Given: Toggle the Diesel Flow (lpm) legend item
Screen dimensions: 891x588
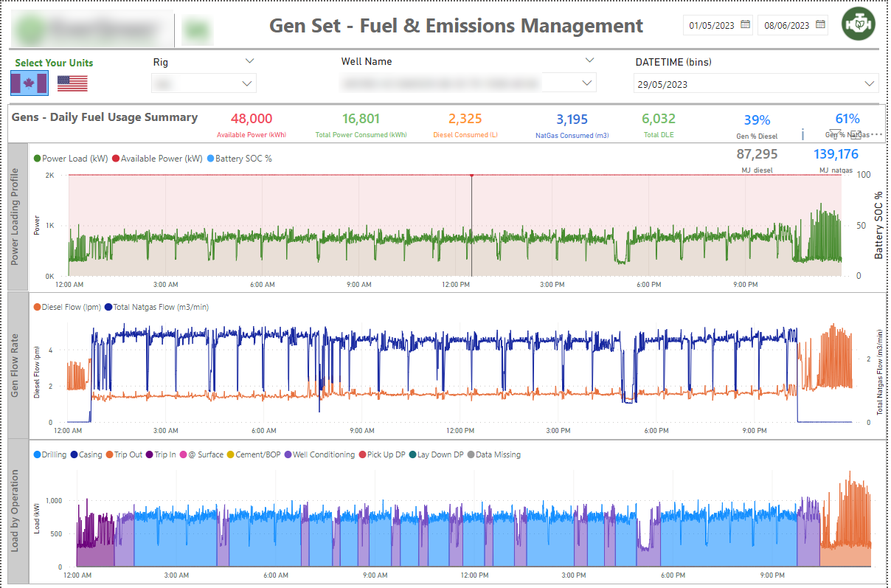Looking at the screenshot, I should tap(67, 307).
